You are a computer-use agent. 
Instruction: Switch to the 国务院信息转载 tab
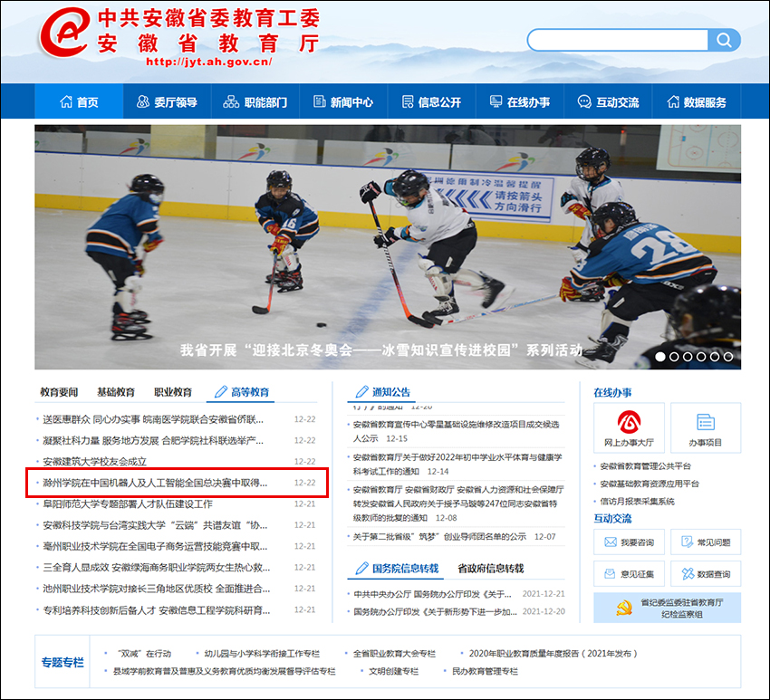tap(397, 569)
